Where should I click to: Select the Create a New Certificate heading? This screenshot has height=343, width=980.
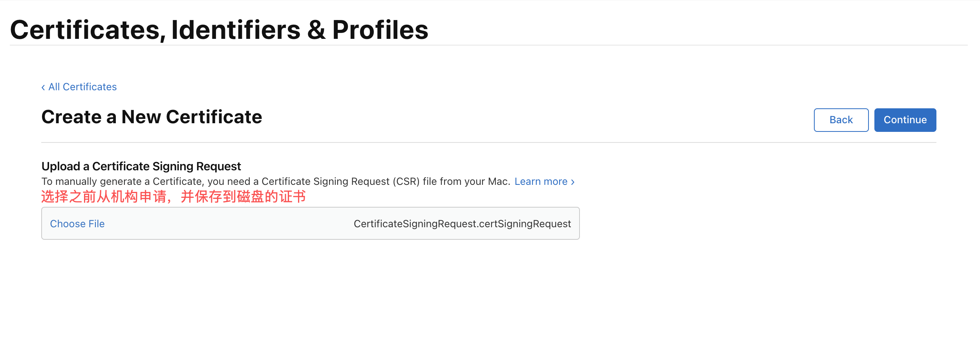click(152, 117)
